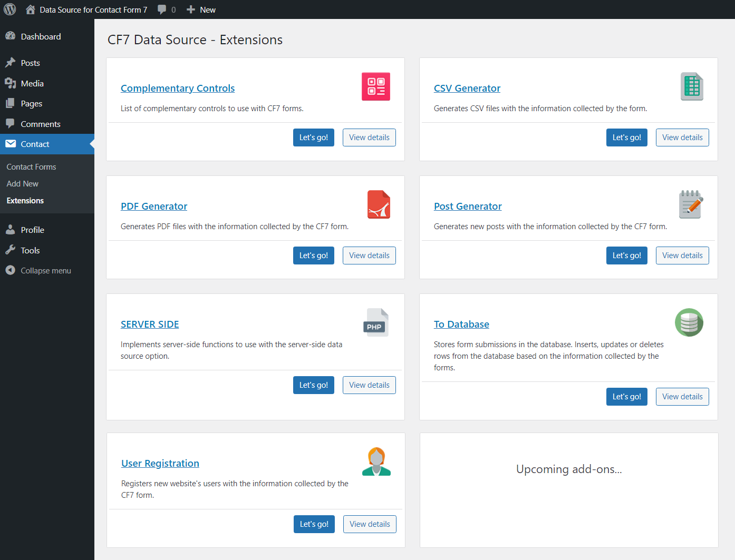Open the Contact Forms submenu
This screenshot has height=560, width=735.
coord(31,167)
